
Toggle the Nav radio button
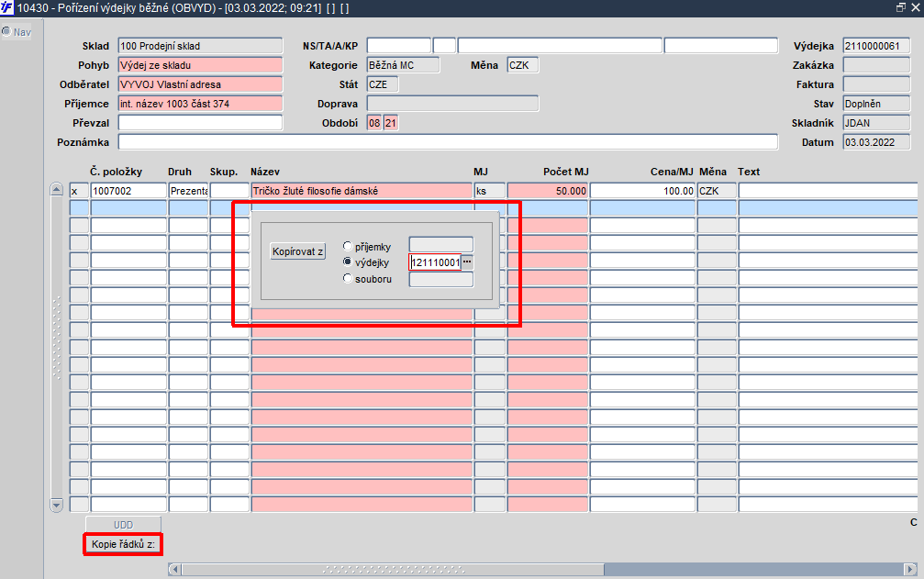pyautogui.click(x=6, y=31)
